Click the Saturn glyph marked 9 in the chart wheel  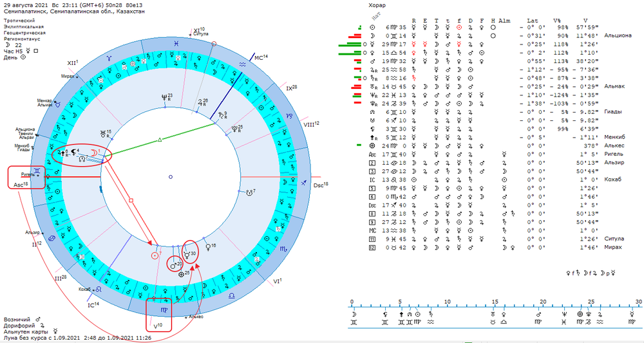click(221, 115)
